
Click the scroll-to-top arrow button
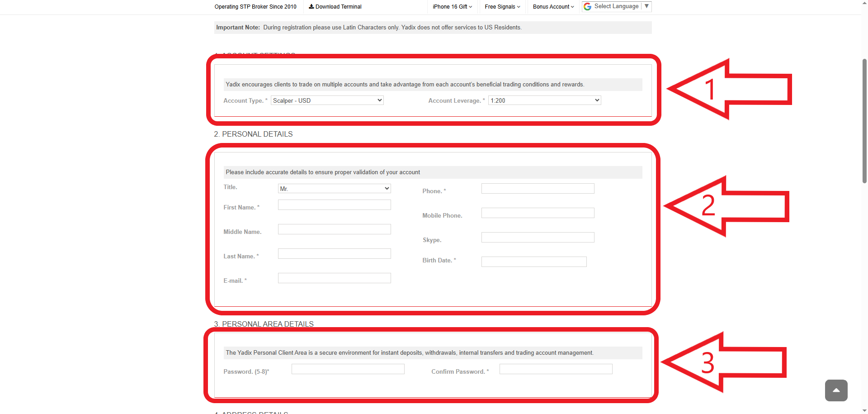pos(836,390)
